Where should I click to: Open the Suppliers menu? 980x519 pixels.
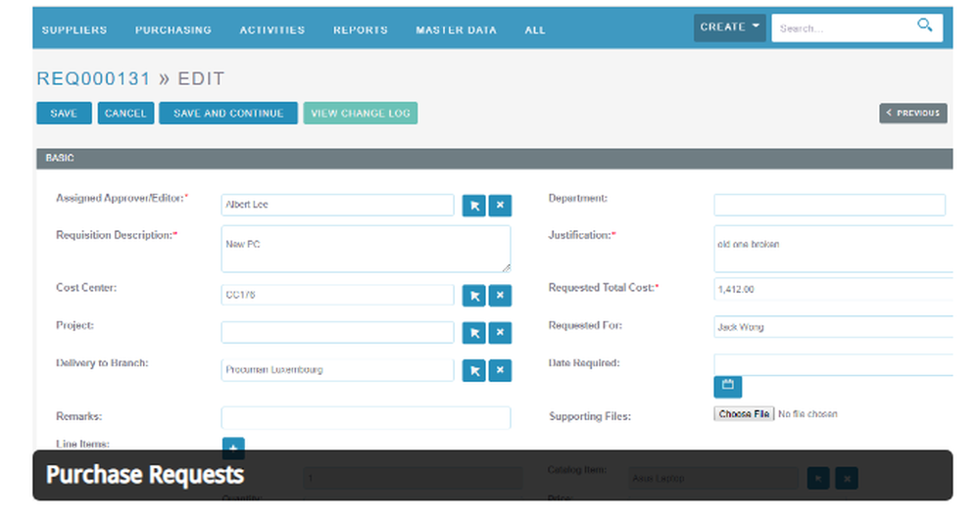pyautogui.click(x=74, y=30)
